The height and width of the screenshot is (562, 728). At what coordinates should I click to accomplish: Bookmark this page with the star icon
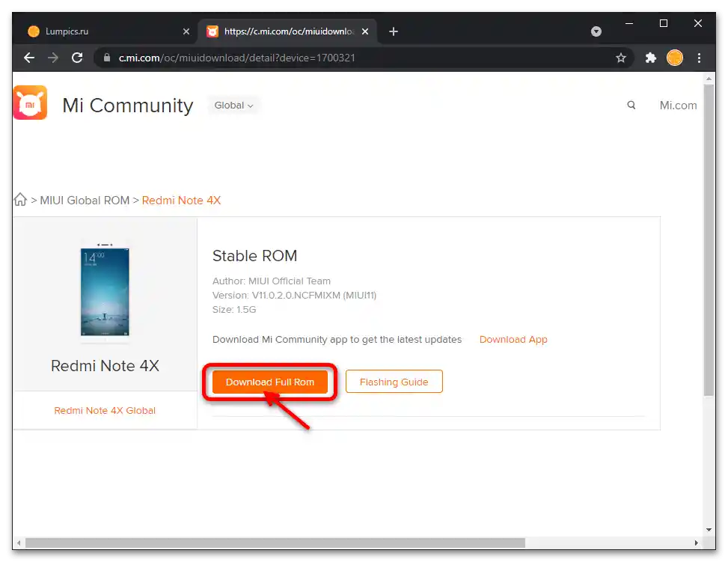pos(621,58)
